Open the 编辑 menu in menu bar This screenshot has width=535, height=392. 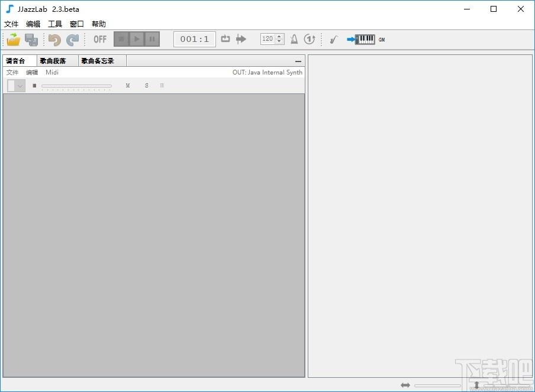pos(33,24)
